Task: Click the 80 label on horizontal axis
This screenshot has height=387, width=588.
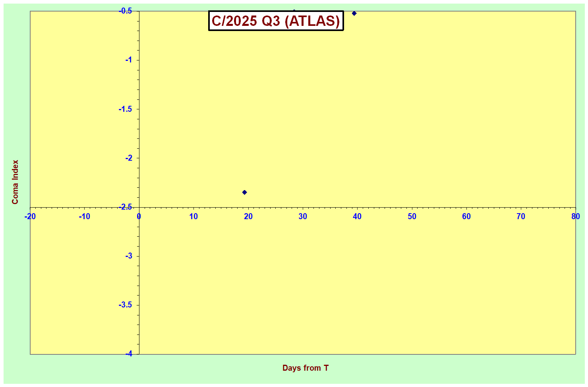Action: pyautogui.click(x=576, y=216)
